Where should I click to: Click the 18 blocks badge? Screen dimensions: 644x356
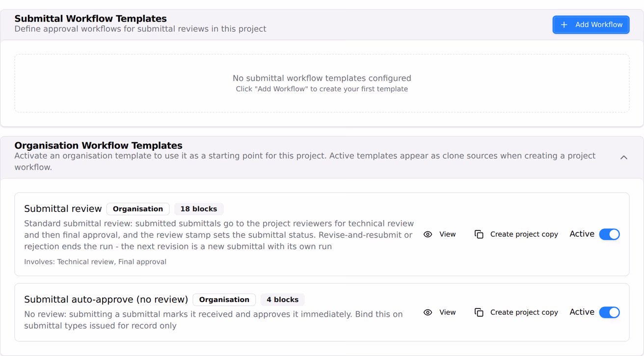[x=199, y=209]
